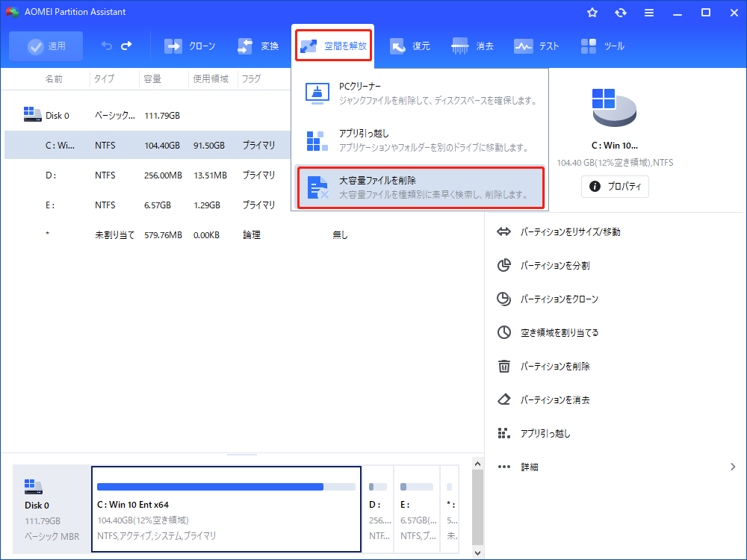Open the 消去 wipe tool
Image resolution: width=747 pixels, height=560 pixels.
(472, 46)
